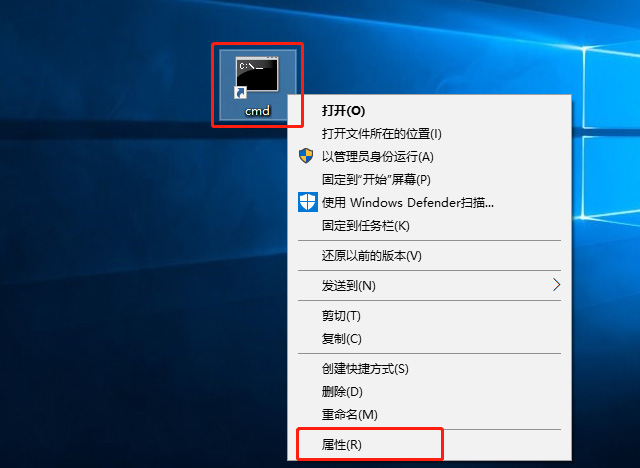The width and height of the screenshot is (640, 468).
Task: Choose 创建快捷方式(S) in context menu
Action: (365, 368)
